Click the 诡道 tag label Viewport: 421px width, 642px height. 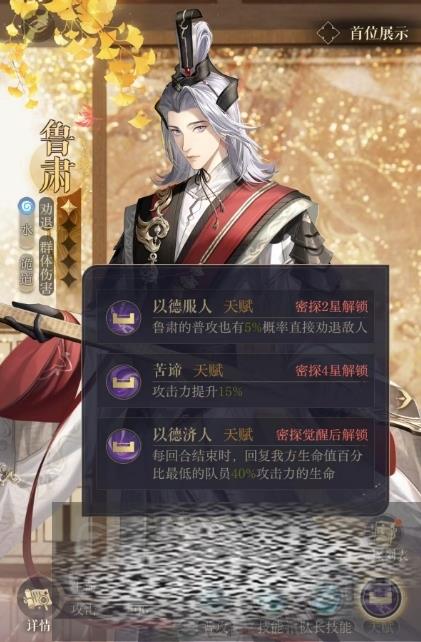tap(27, 271)
